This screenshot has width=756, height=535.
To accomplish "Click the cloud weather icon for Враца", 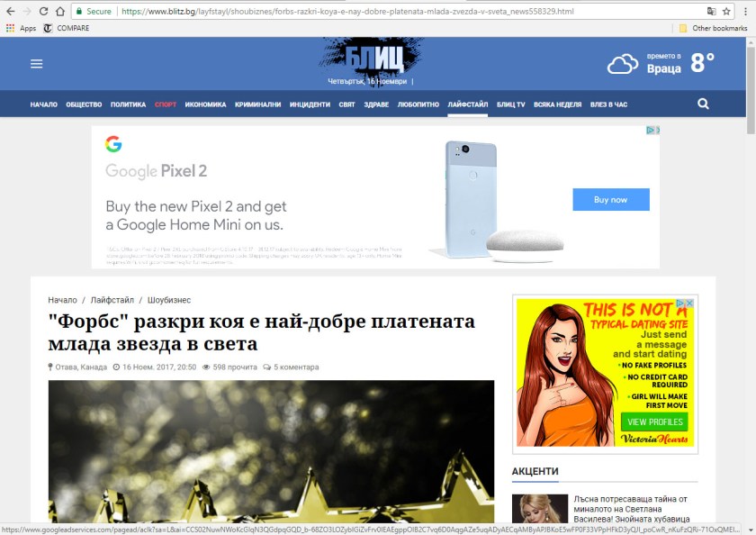I will pos(623,65).
